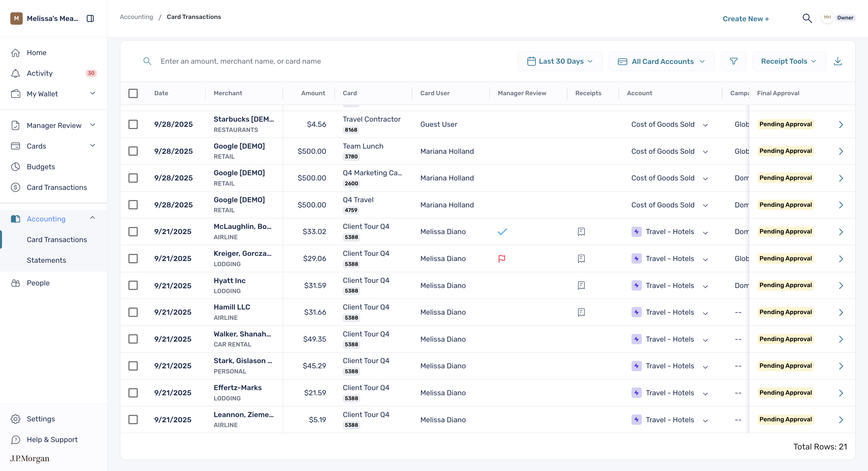
Task: Click red flag on Kreiger, Gorcza row
Action: tap(502, 258)
